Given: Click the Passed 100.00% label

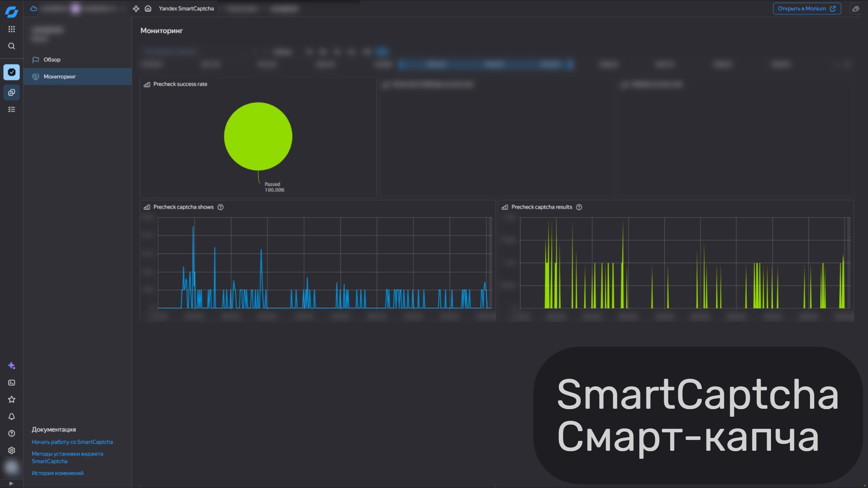Looking at the screenshot, I should point(274,187).
